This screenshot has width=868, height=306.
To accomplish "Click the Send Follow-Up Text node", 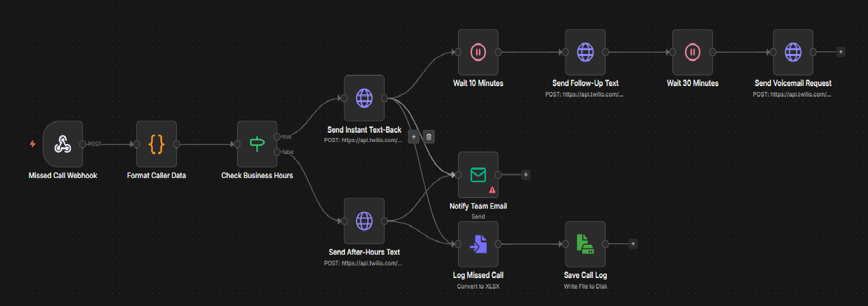I will click(585, 52).
